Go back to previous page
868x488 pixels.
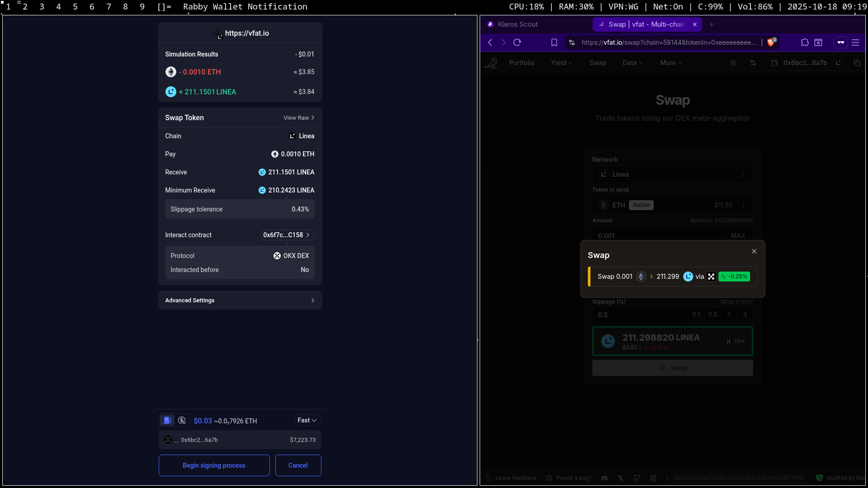coord(491,42)
